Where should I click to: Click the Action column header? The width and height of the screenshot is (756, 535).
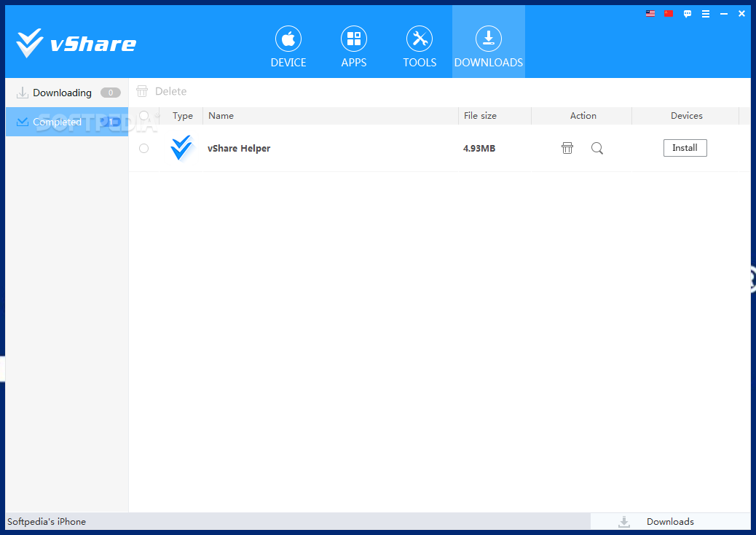pyautogui.click(x=583, y=116)
